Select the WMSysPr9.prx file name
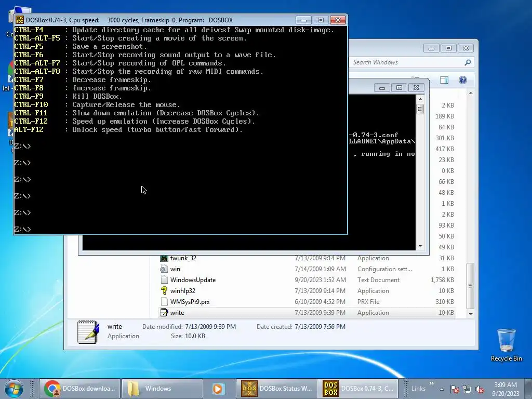 pos(190,302)
